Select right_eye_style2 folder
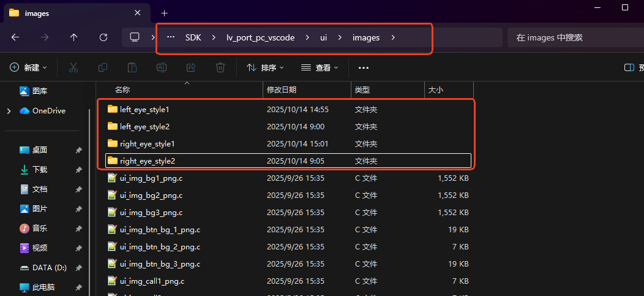Image resolution: width=644 pixels, height=296 pixels. (288, 161)
